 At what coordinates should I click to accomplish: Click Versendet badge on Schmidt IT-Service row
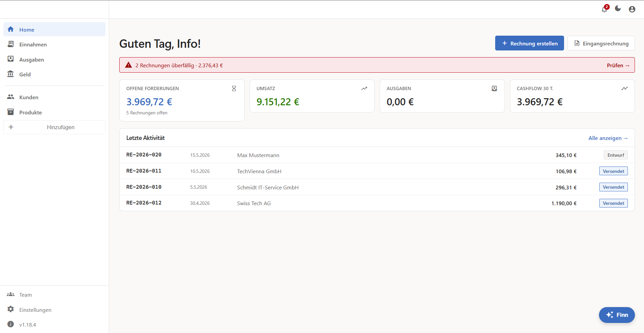coord(613,187)
